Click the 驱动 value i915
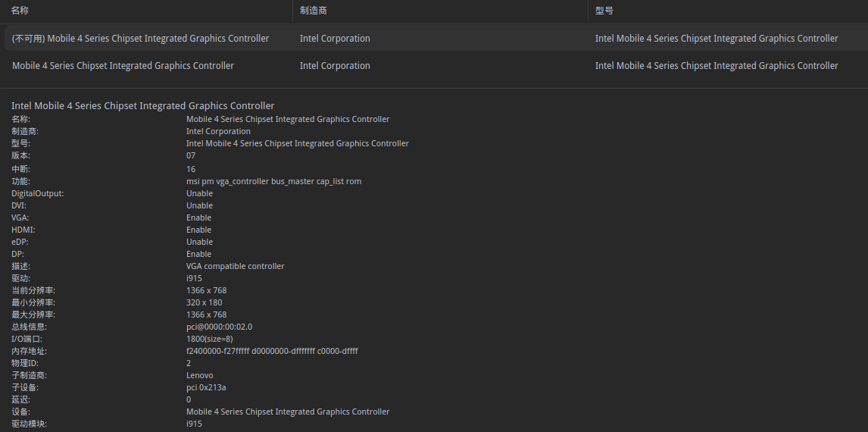The width and height of the screenshot is (868, 432). [194, 278]
